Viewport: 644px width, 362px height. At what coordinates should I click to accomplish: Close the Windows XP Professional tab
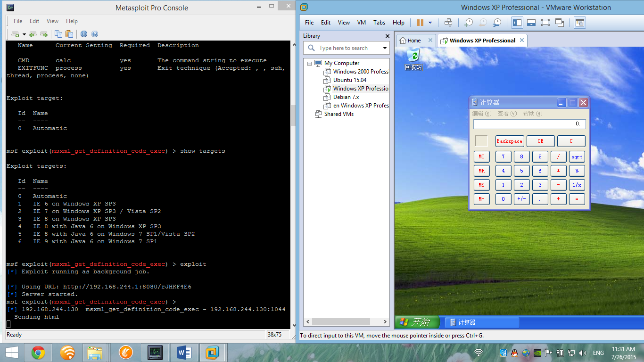click(x=522, y=40)
